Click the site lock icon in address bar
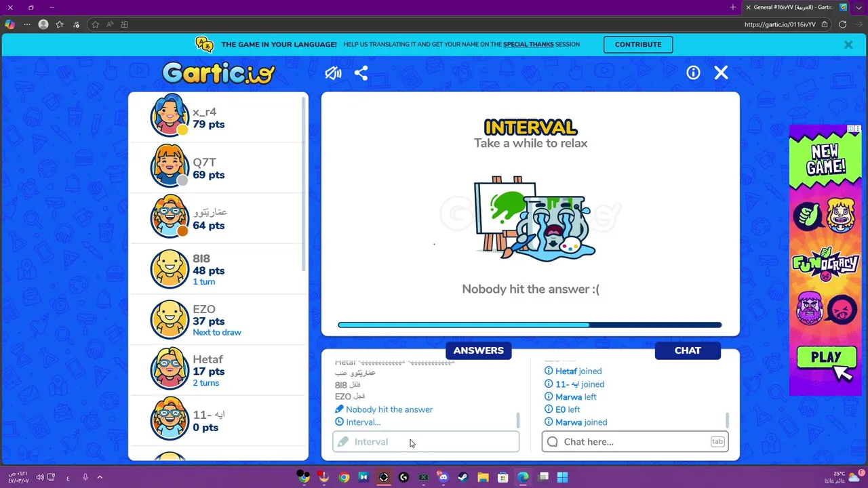This screenshot has width=868, height=488. point(825,24)
